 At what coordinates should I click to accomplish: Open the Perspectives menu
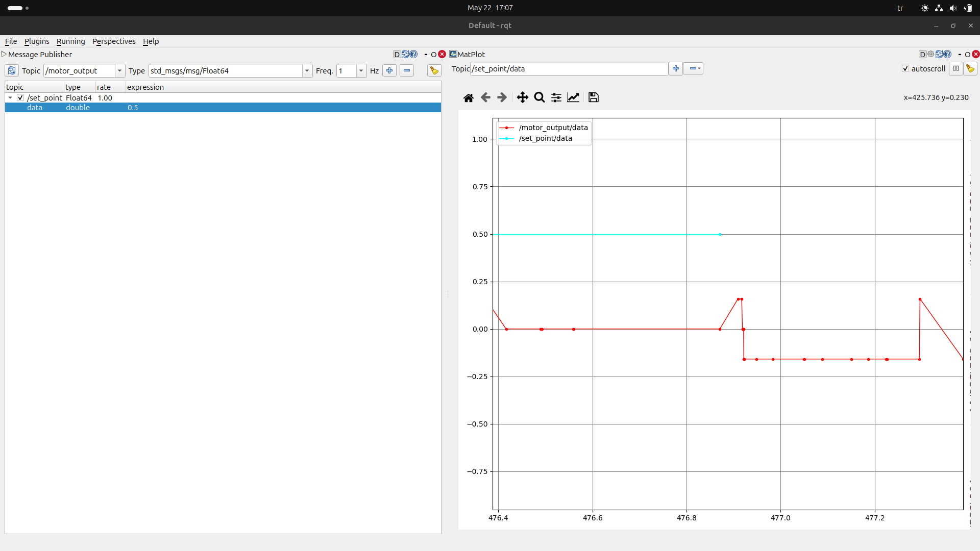(x=114, y=41)
